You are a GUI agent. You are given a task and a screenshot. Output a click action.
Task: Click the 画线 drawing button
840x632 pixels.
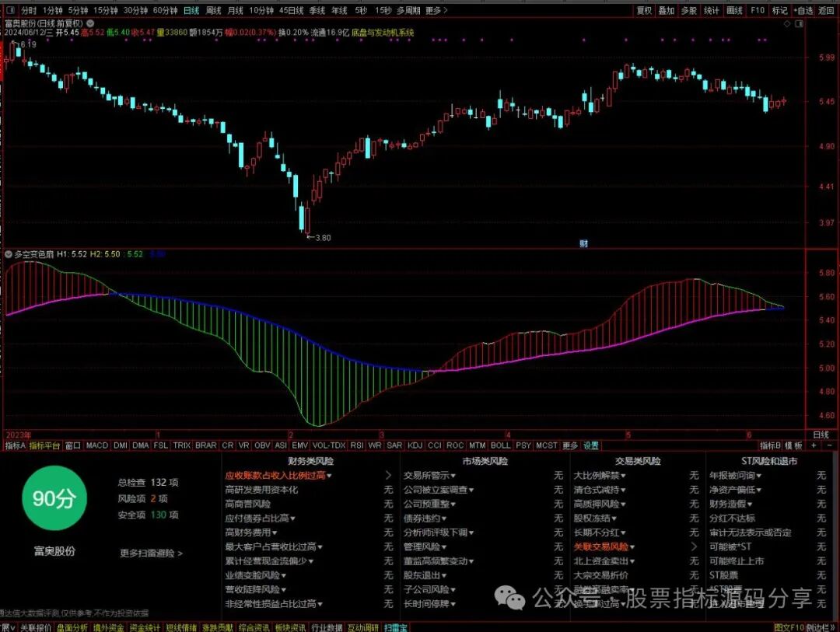pyautogui.click(x=734, y=10)
